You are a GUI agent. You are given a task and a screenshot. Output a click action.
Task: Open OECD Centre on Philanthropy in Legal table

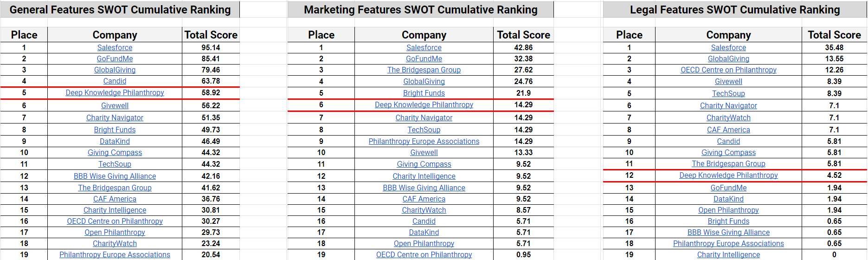tap(728, 70)
